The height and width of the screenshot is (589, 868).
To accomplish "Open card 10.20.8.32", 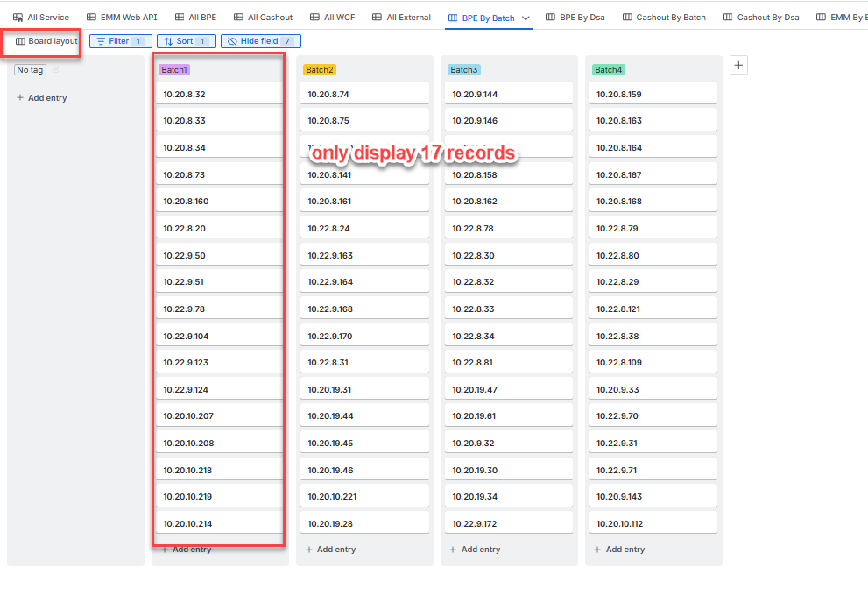I will (220, 94).
